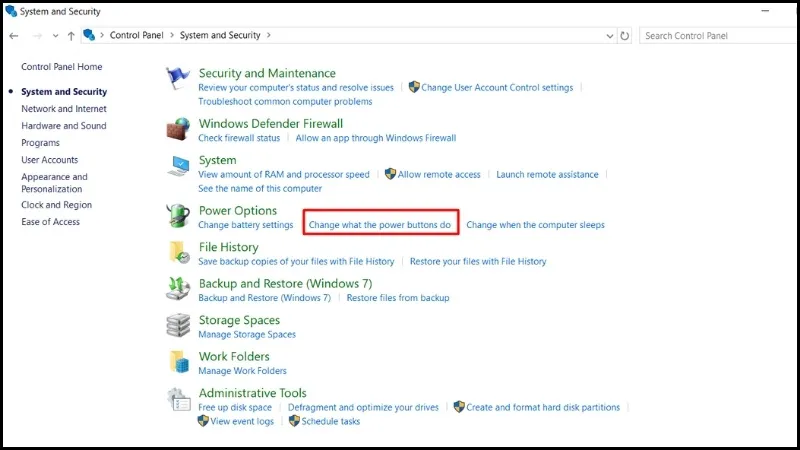Click the Backup and Restore icon
Image resolution: width=800 pixels, height=450 pixels.
pos(179,289)
